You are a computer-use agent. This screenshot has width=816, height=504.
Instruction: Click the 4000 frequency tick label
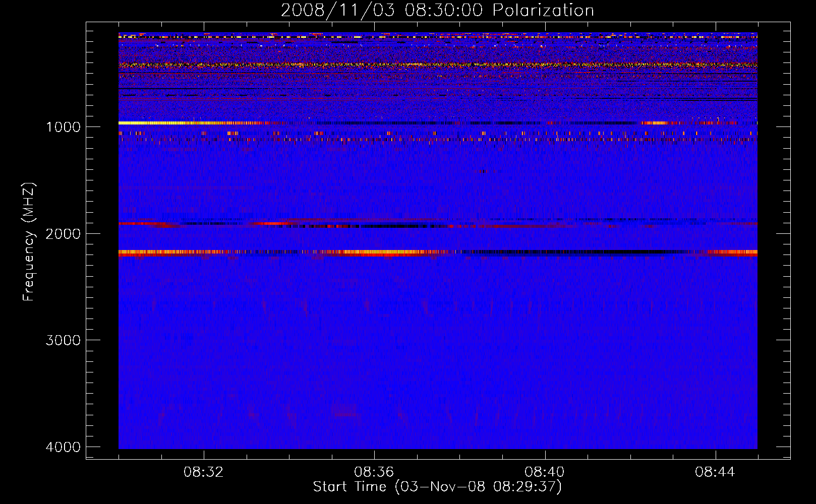pos(63,447)
